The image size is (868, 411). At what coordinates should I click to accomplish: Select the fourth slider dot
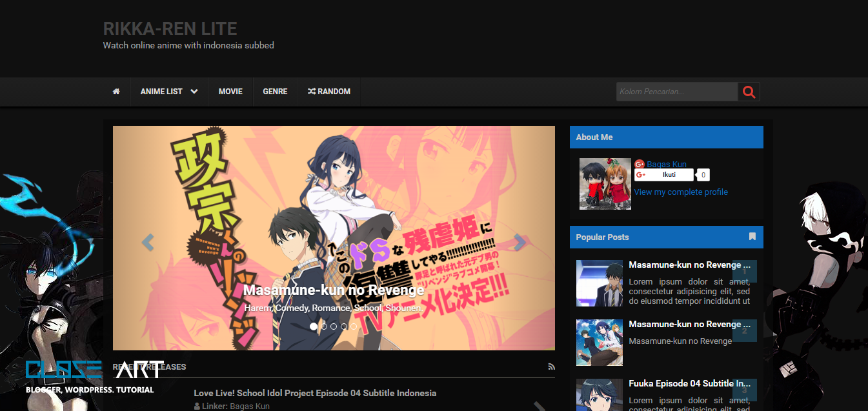coord(344,326)
